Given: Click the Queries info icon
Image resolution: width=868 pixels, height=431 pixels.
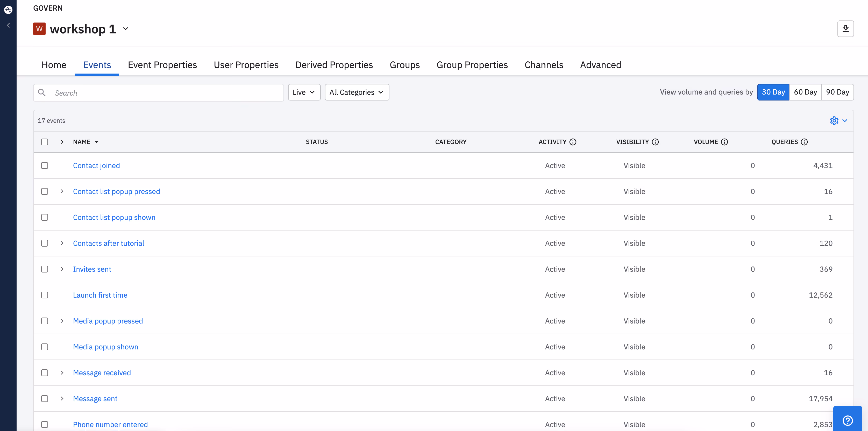Looking at the screenshot, I should (x=804, y=142).
